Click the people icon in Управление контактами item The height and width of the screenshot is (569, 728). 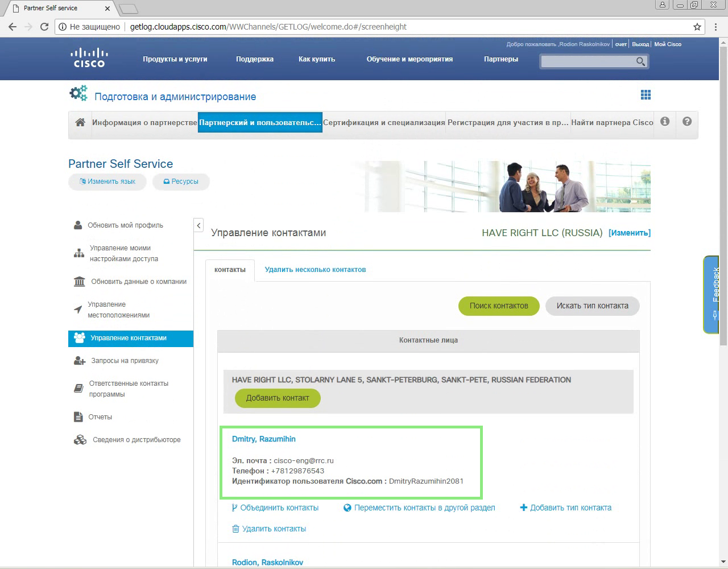click(80, 338)
